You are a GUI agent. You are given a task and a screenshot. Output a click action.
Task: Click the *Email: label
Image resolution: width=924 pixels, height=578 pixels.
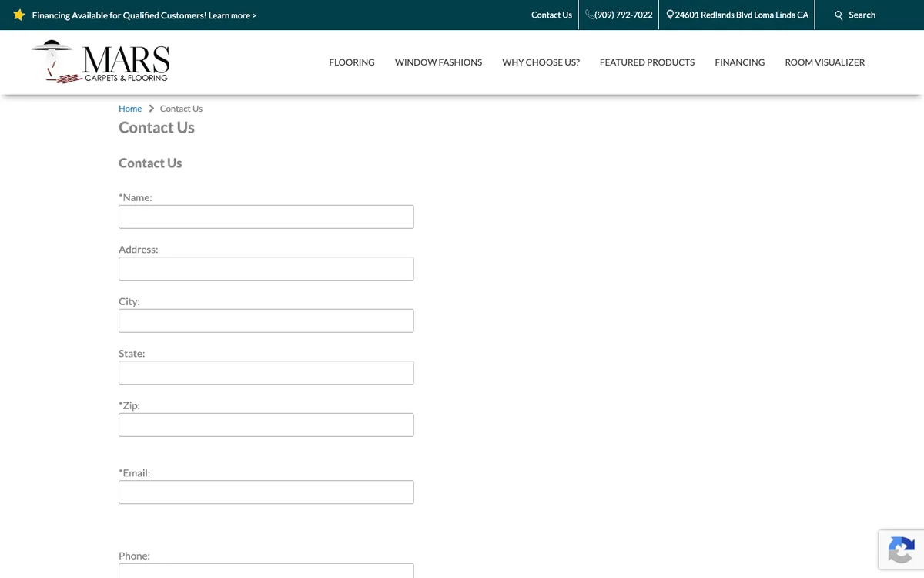point(135,473)
